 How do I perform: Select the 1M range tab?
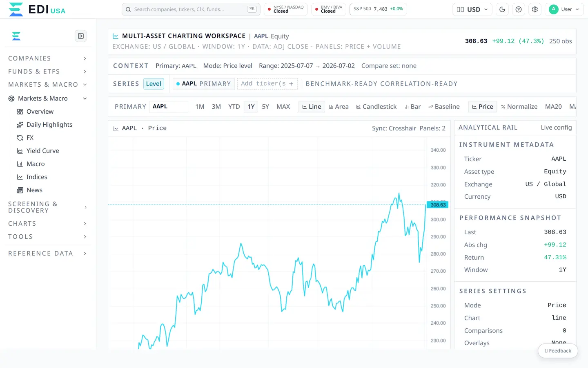[x=200, y=107]
